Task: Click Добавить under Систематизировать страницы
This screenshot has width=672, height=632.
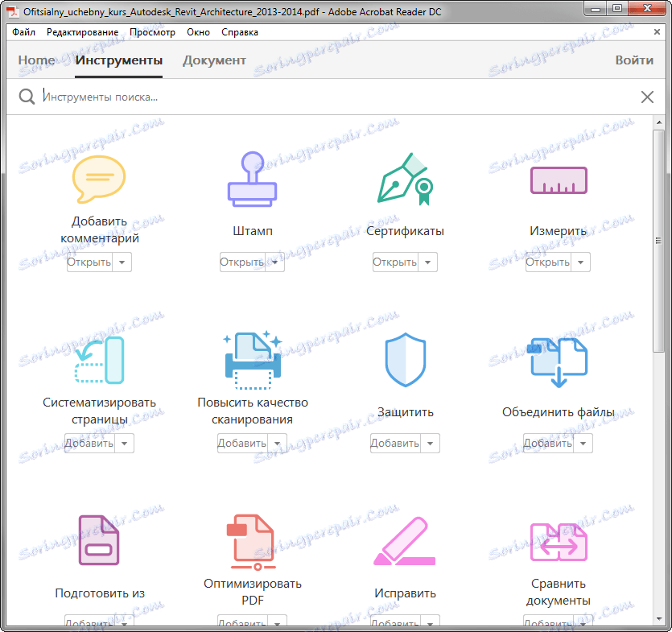Action: (x=89, y=444)
